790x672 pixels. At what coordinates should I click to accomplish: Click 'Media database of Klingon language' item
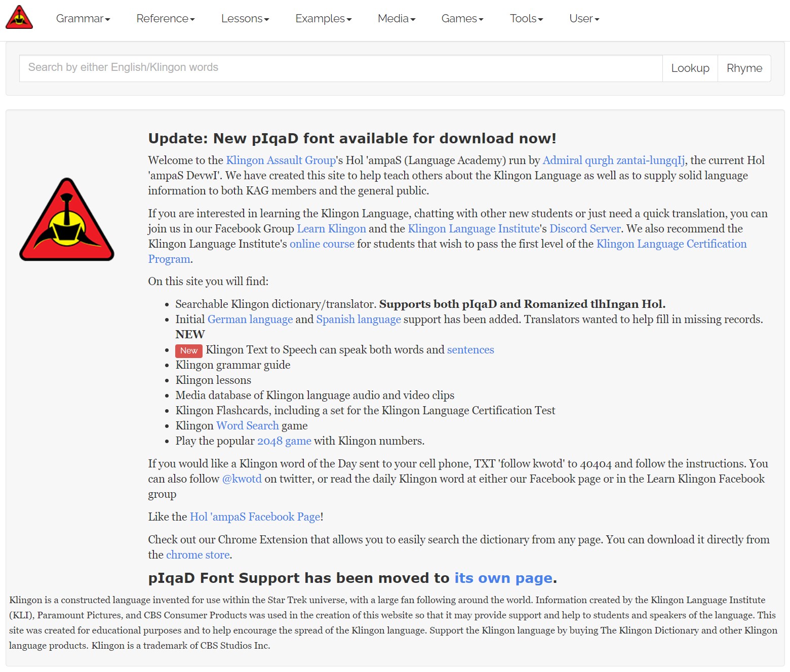coord(315,396)
